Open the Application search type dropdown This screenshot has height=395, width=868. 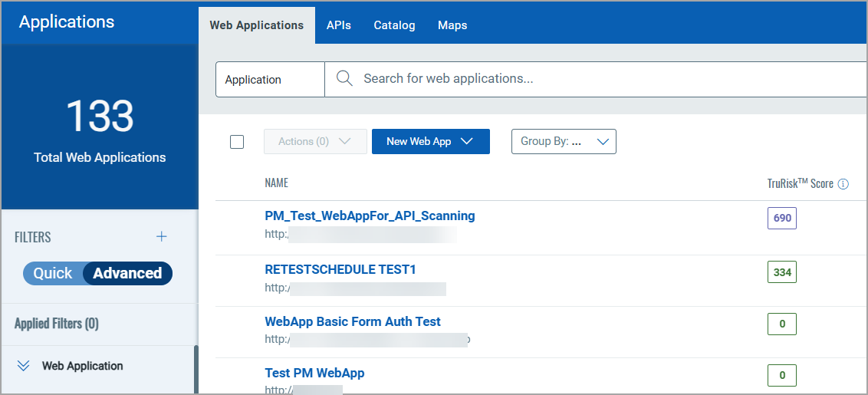point(270,80)
